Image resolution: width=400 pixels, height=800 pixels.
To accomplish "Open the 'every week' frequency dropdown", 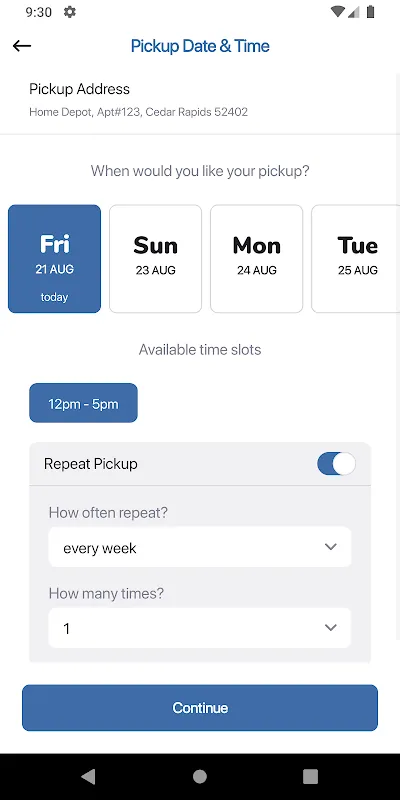I will [x=200, y=547].
